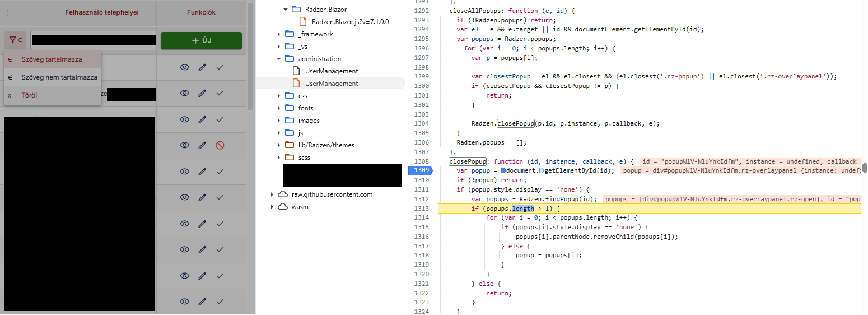Click the pencil icon beside the red ban icon
Screen dimensions: 868x315
coord(202,145)
